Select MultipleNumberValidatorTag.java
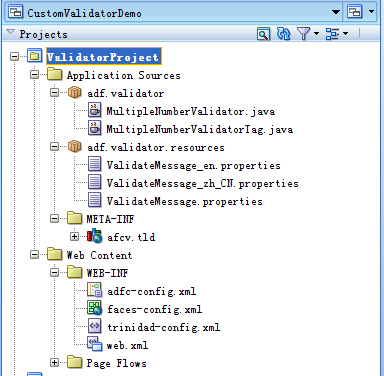 pyautogui.click(x=200, y=129)
